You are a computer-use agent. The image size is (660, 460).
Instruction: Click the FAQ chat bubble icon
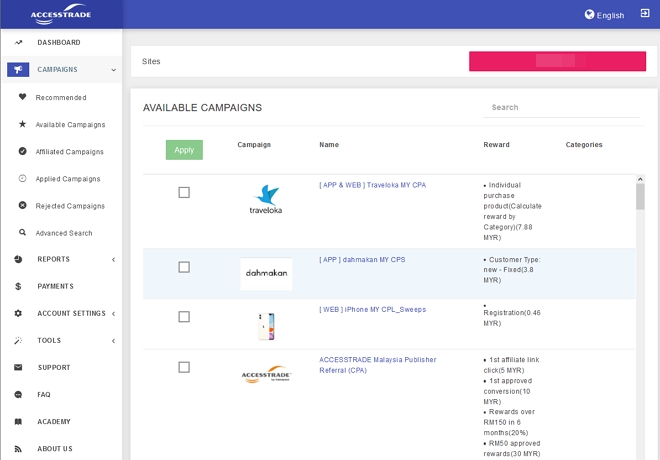click(x=18, y=394)
